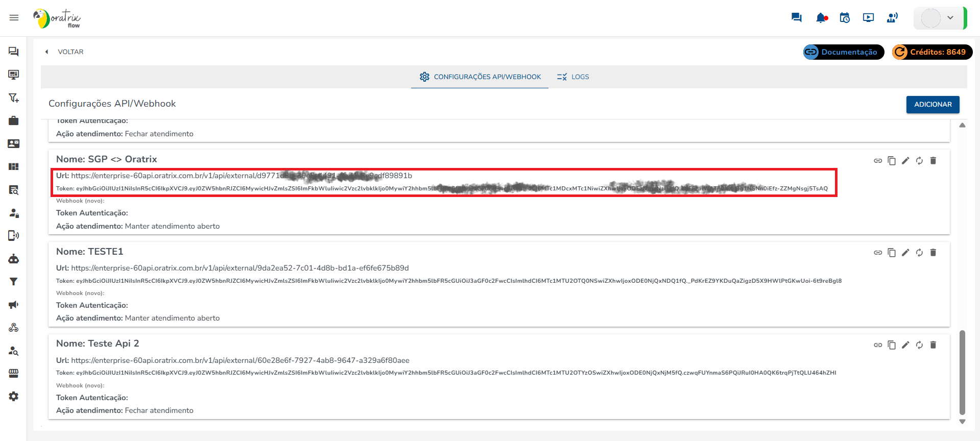Delete the SGP <> Oratrix configuration
Viewport: 980px width, 441px height.
[x=933, y=161]
